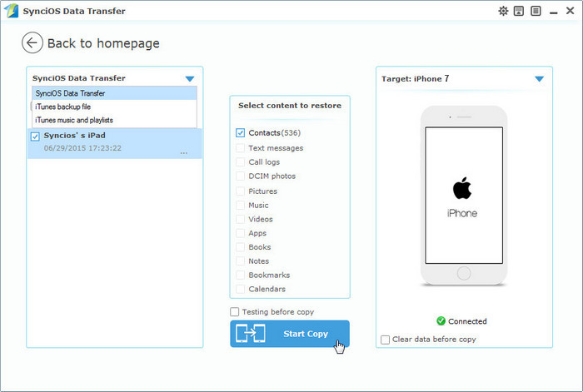Check the Books checkbox
The image size is (583, 392).
coord(240,247)
